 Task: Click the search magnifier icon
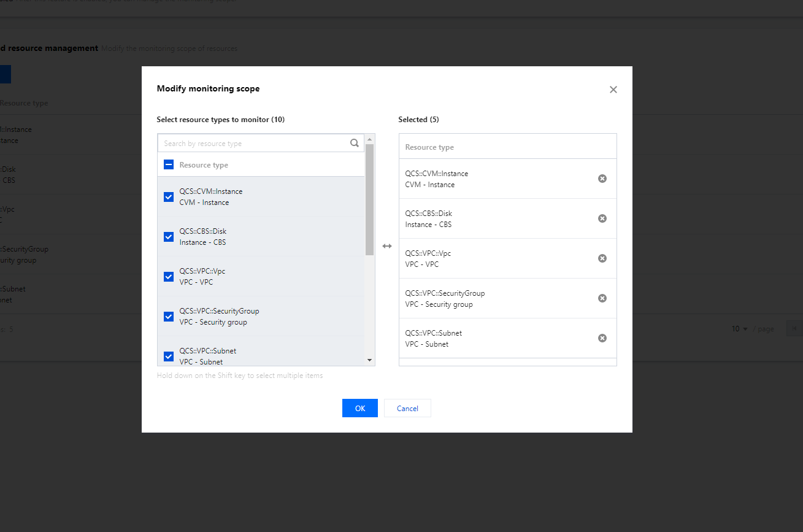point(355,143)
